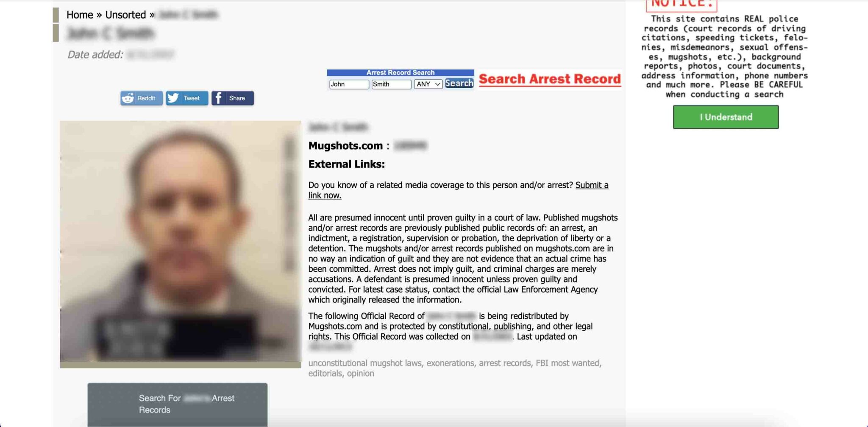Open the Unsorted breadcrumb link
868x427 pixels.
[x=125, y=14]
